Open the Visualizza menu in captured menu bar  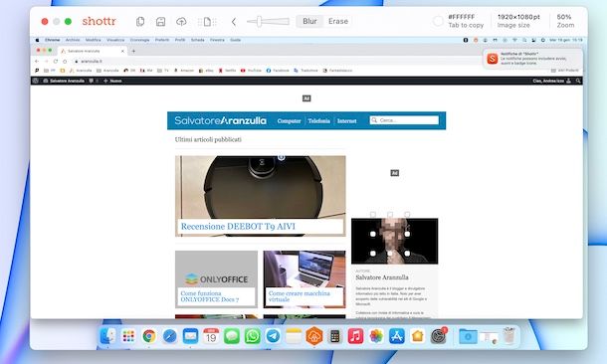click(x=115, y=40)
